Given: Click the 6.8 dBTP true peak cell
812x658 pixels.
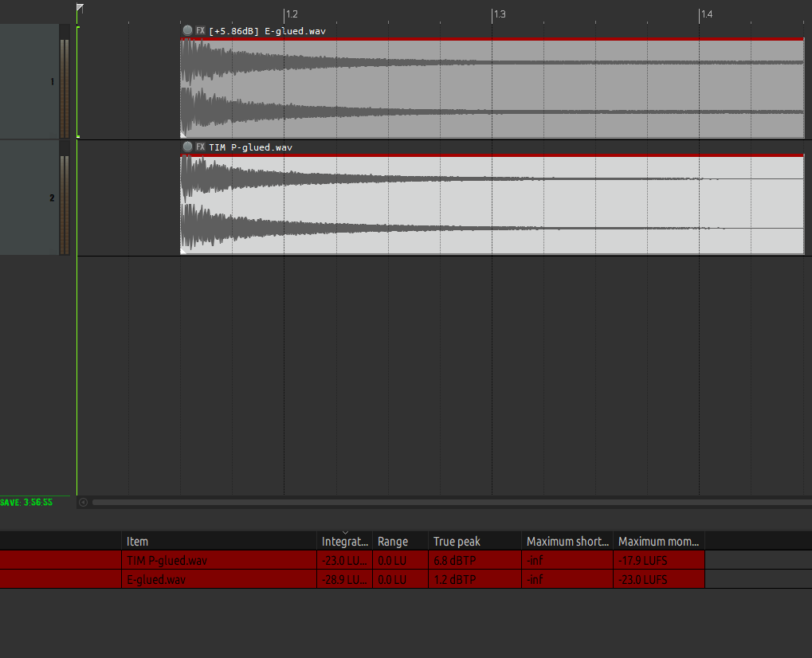Looking at the screenshot, I should (x=475, y=560).
